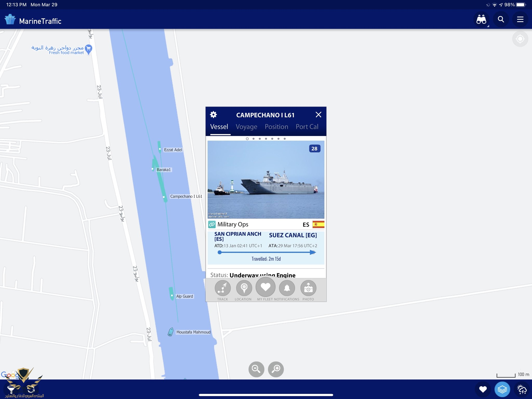Center map on my location
Screen dimensions: 532x399
(x=520, y=39)
